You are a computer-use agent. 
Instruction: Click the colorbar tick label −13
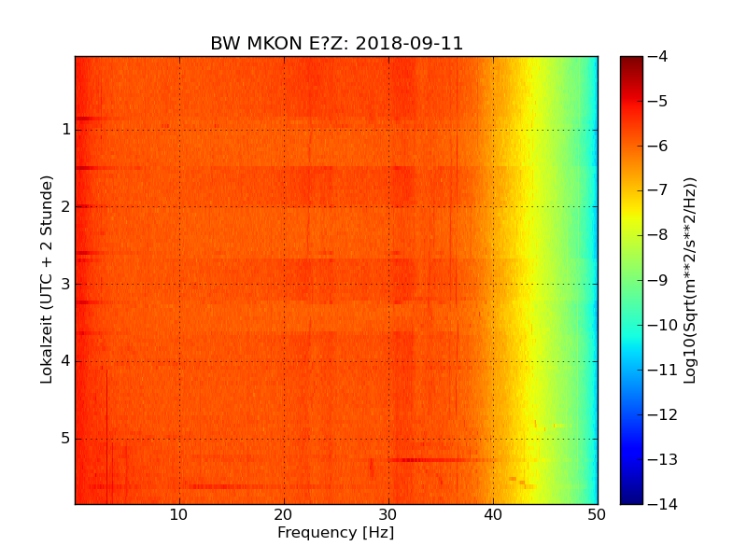[x=663, y=459]
